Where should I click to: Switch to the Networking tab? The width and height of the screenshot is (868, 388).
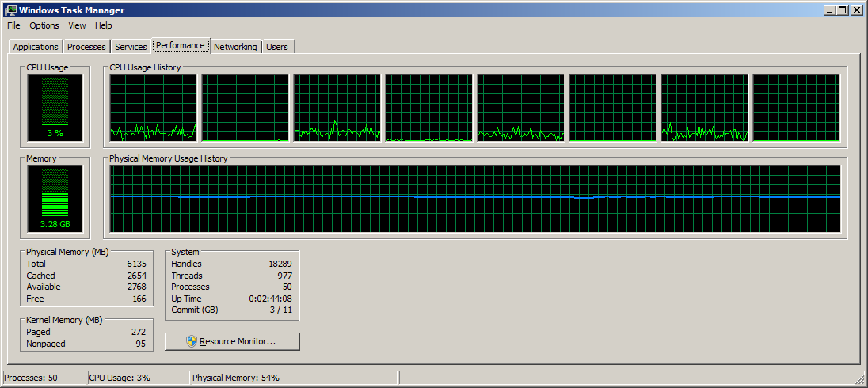235,47
